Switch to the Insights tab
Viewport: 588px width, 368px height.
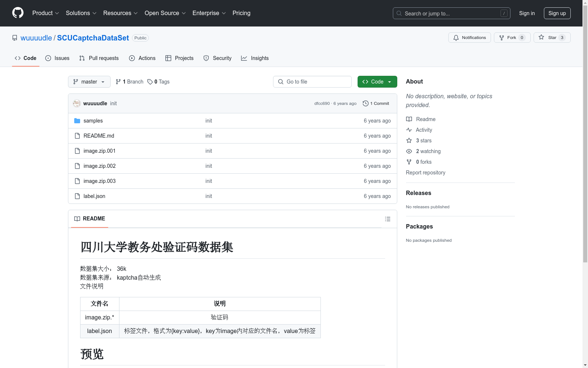pos(255,58)
